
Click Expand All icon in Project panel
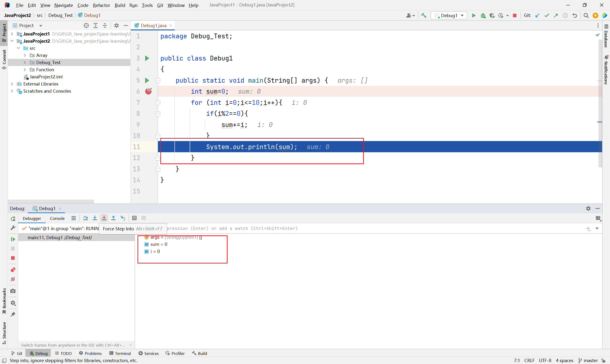point(95,25)
